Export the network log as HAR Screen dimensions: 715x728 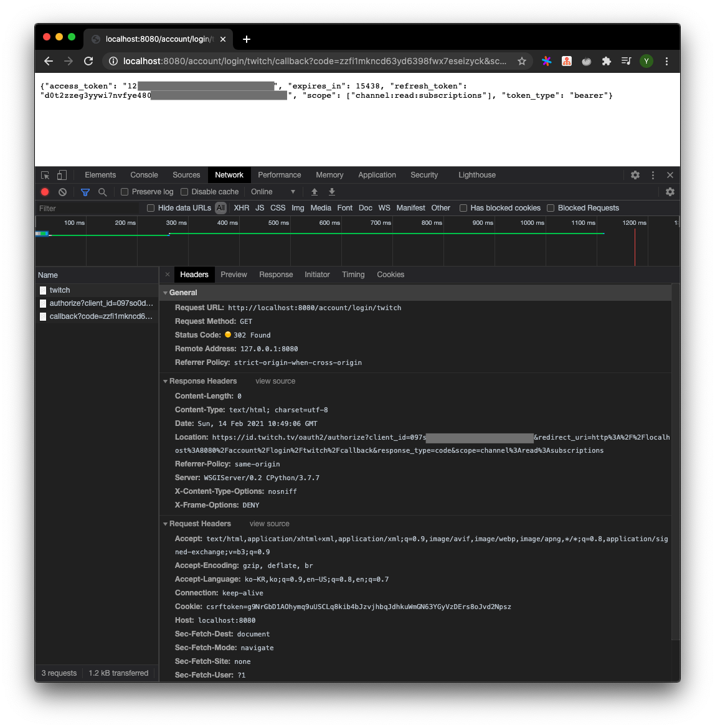[x=331, y=191]
